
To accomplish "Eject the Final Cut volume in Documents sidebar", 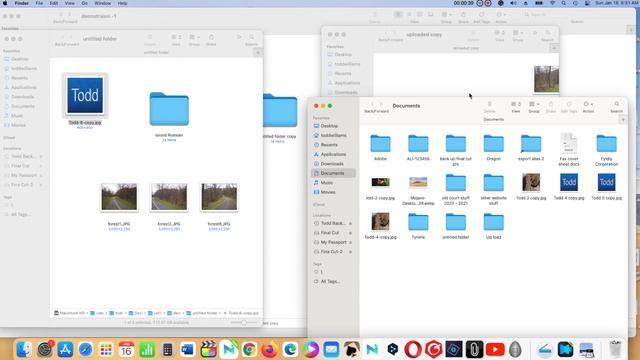I will click(x=350, y=233).
